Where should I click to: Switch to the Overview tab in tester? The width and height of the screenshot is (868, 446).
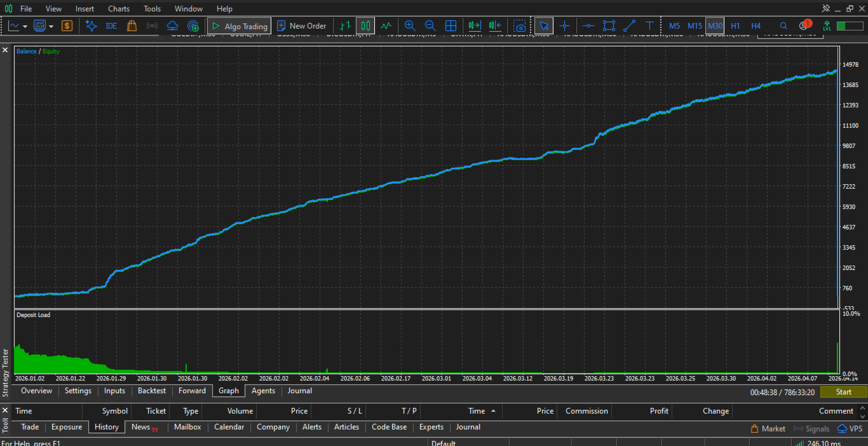coord(36,391)
